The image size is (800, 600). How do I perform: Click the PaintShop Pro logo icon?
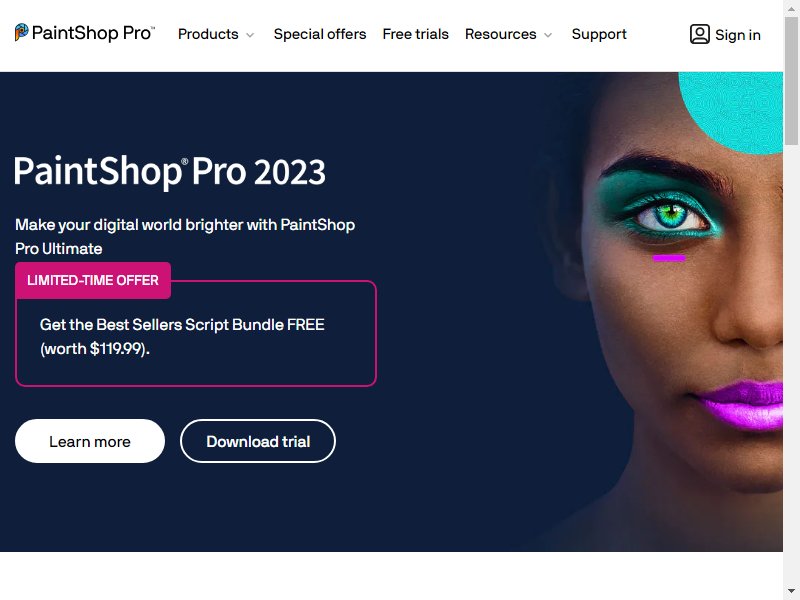[21, 32]
